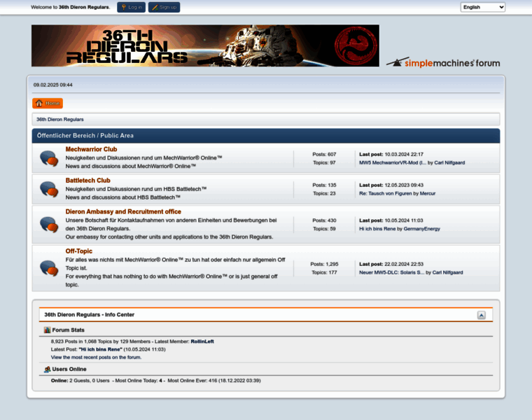Go to the Home menu tab
The height and width of the screenshot is (420, 532).
(x=48, y=103)
